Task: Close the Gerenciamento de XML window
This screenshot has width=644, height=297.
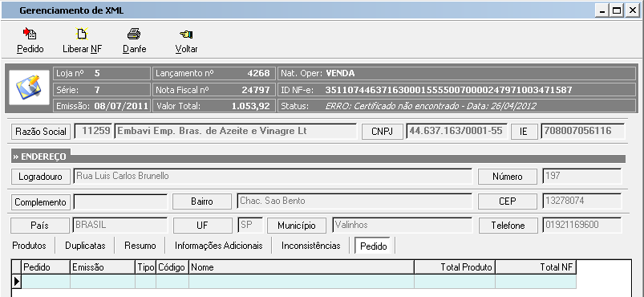Action: (632, 10)
